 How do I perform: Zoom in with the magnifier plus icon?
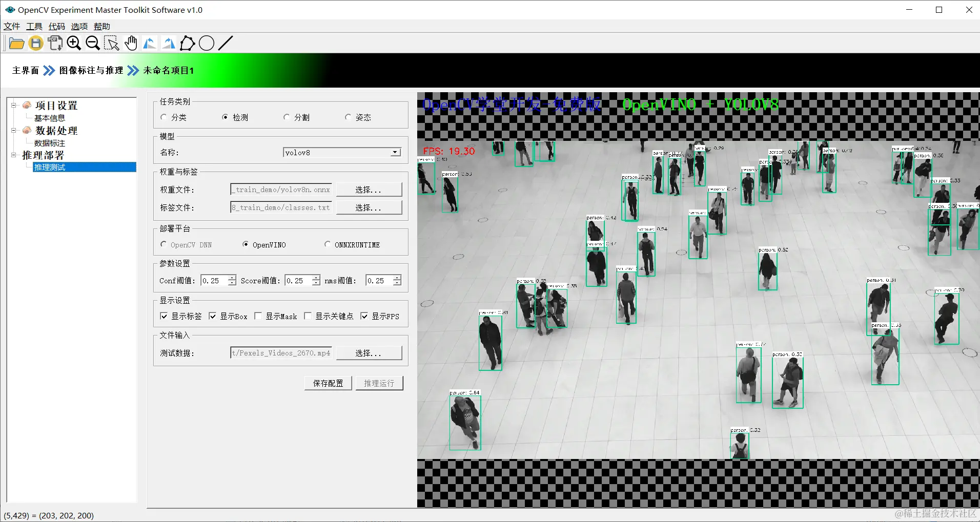(74, 44)
